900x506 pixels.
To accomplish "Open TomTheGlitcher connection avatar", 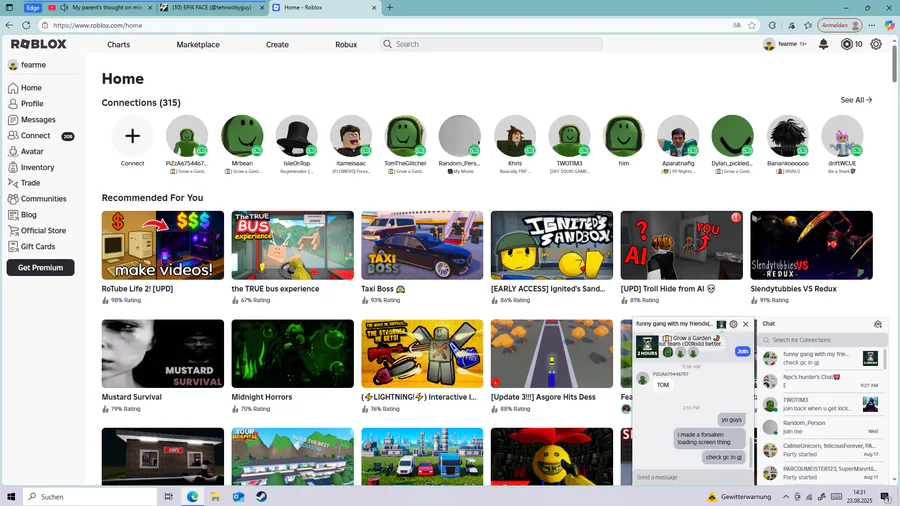I will (405, 136).
